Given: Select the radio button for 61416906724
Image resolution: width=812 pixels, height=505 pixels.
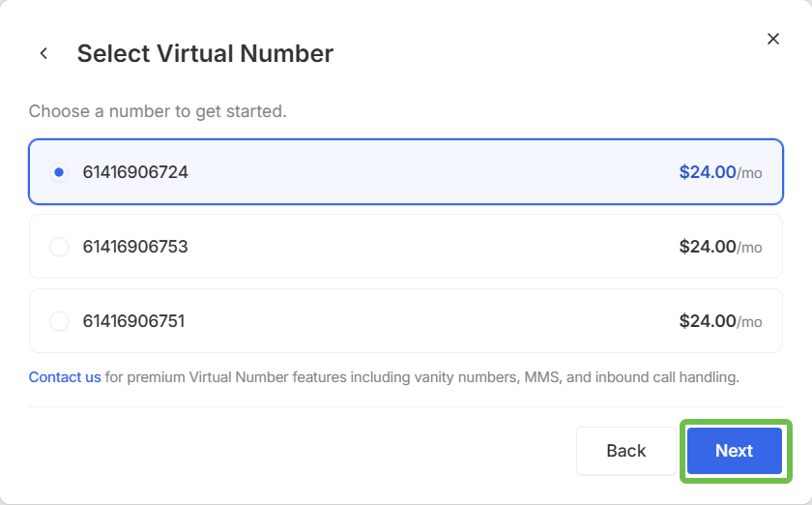Looking at the screenshot, I should click(x=59, y=172).
